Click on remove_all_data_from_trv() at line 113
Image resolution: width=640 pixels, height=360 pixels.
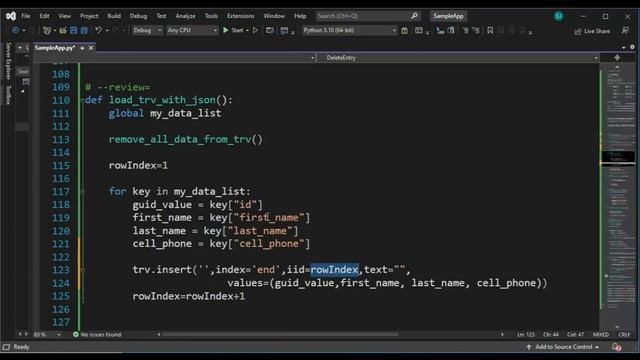(186, 140)
